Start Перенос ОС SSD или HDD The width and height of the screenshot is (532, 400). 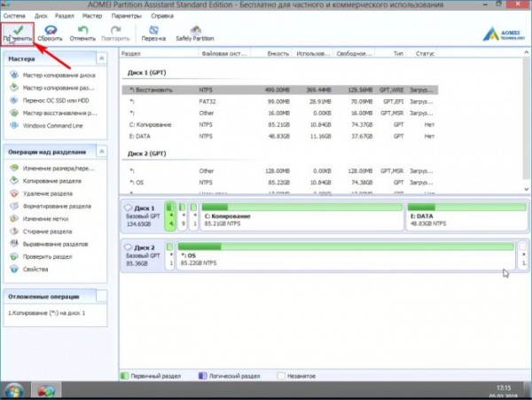point(56,100)
